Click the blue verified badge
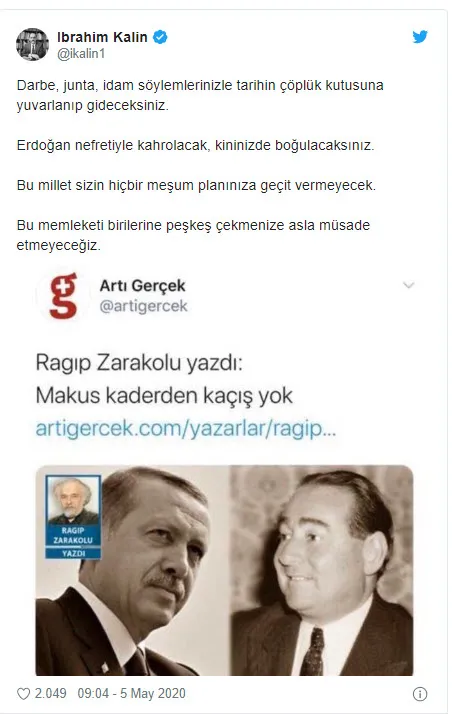The height and width of the screenshot is (714, 456). pyautogui.click(x=160, y=37)
